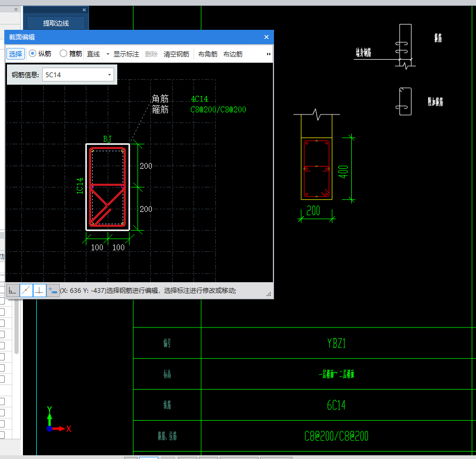Click the 400 dimension in CAD drawing
Screen dimensions: 476x459
pyautogui.click(x=343, y=171)
